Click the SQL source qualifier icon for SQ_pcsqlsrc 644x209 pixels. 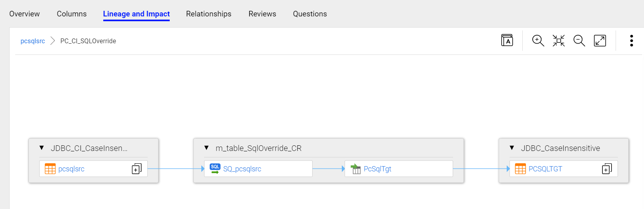coord(215,169)
